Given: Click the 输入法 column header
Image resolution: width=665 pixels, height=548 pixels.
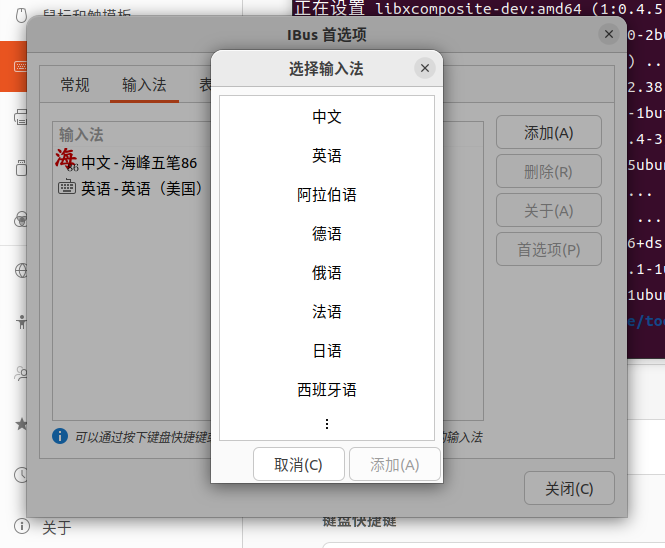Looking at the screenshot, I should [81, 134].
